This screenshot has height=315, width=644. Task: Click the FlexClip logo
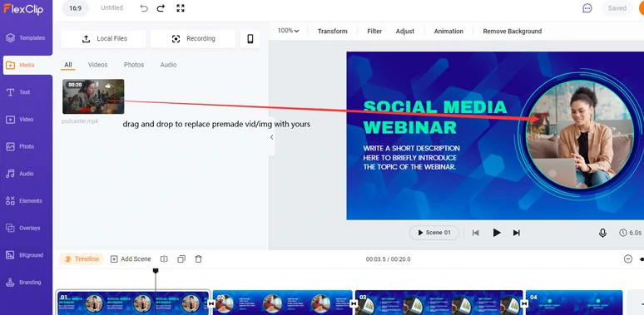23,9
